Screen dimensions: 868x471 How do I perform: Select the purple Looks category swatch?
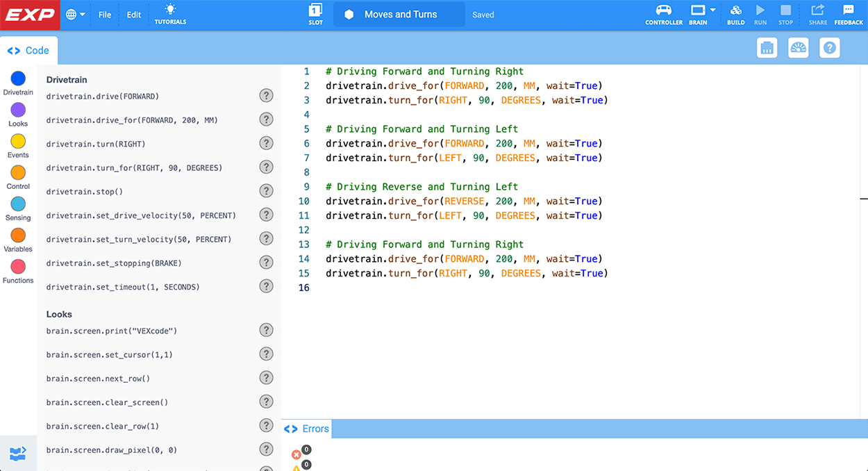tap(18, 110)
